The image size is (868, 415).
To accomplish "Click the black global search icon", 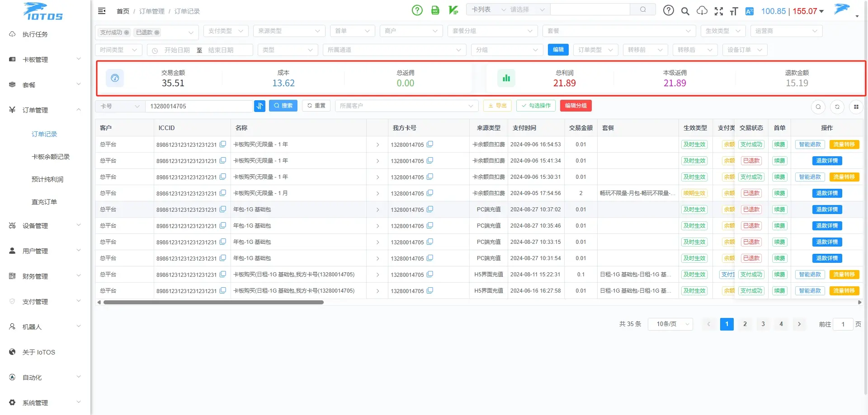I will [685, 11].
